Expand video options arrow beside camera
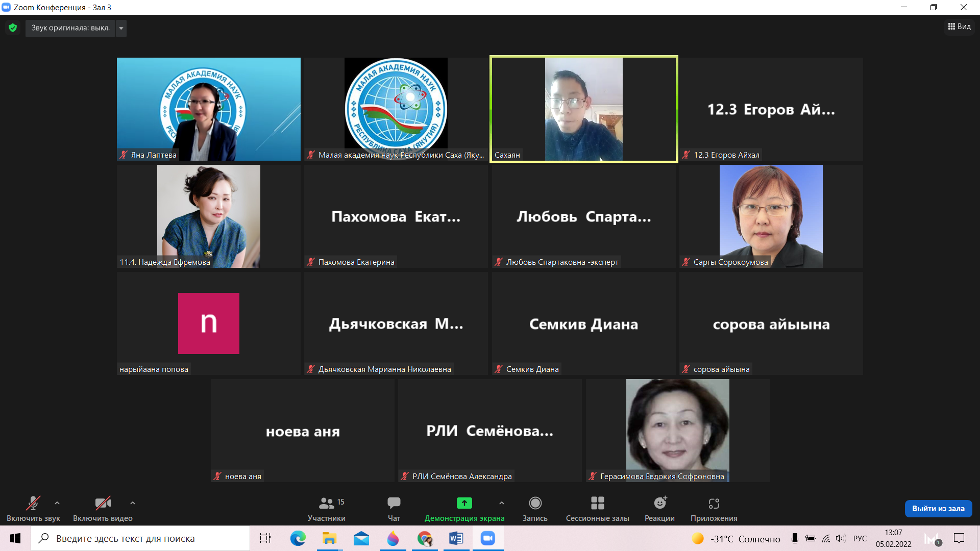The image size is (980, 551). (133, 503)
